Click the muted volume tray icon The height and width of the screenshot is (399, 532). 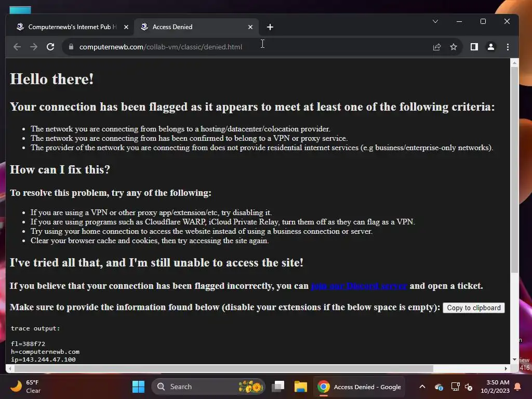coord(469,387)
